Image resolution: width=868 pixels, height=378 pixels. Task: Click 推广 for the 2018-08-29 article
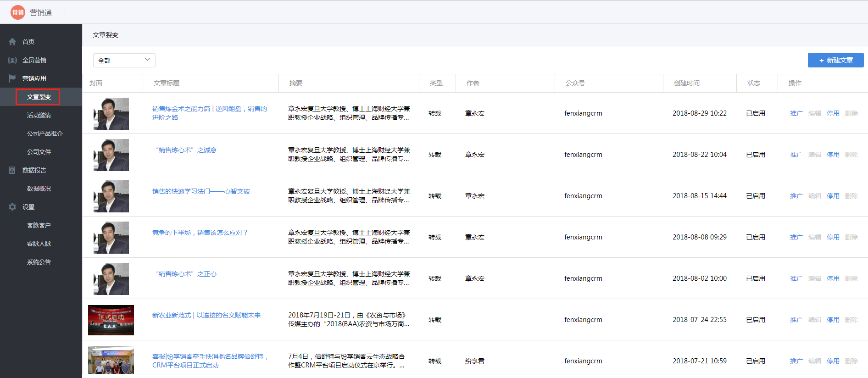796,113
